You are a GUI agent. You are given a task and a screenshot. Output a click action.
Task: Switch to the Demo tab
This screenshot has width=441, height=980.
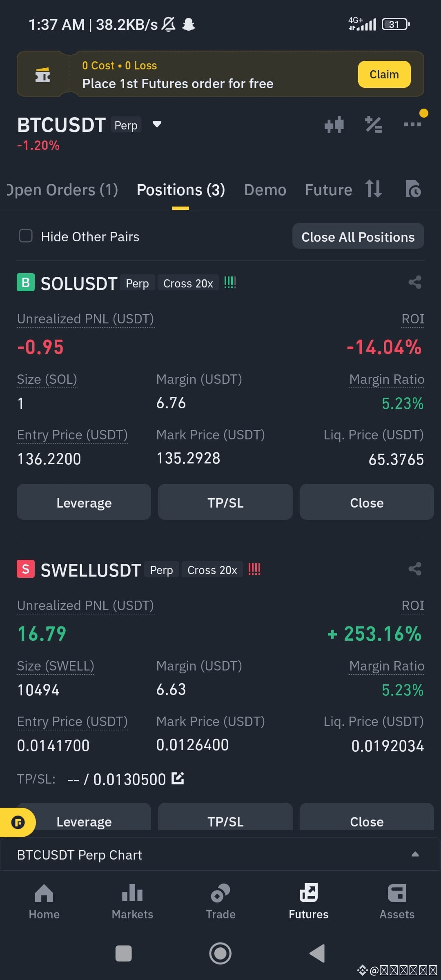tap(265, 190)
